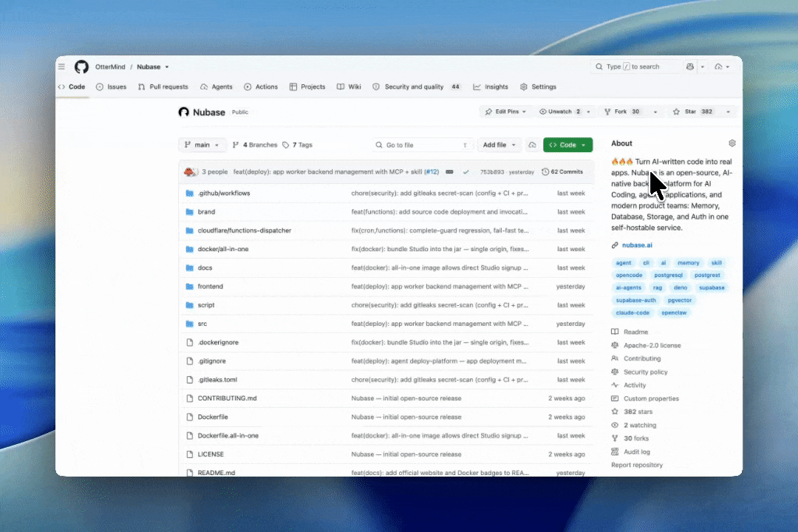
Task: Open the About settings gear icon
Action: (731, 143)
